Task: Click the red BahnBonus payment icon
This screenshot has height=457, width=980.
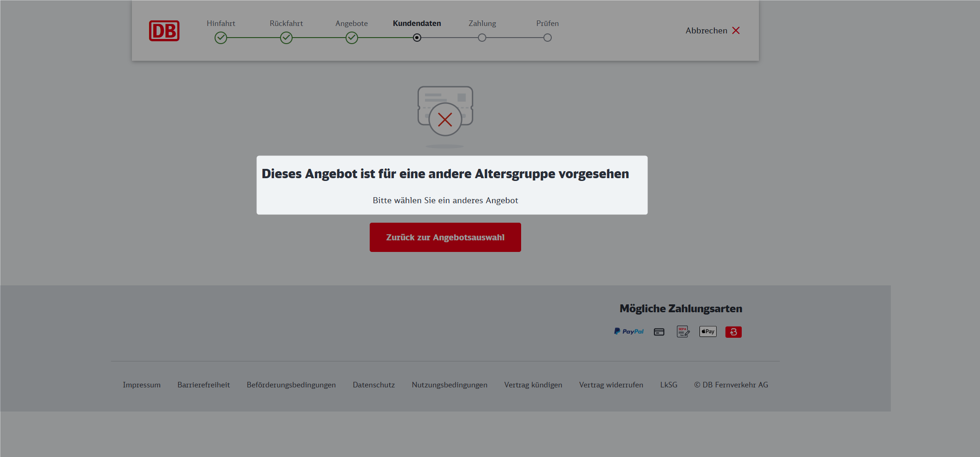Action: click(x=733, y=332)
